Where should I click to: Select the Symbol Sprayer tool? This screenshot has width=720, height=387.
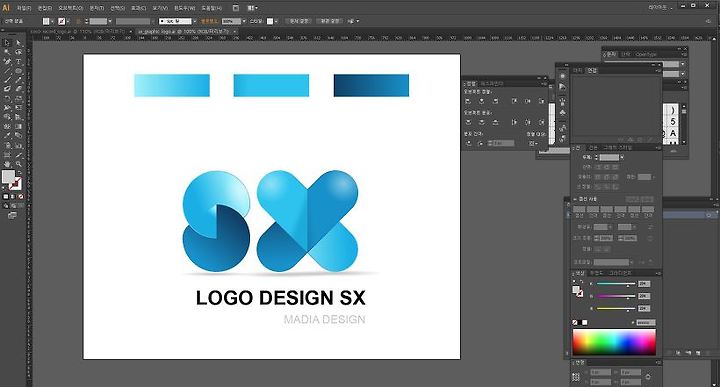click(7, 145)
